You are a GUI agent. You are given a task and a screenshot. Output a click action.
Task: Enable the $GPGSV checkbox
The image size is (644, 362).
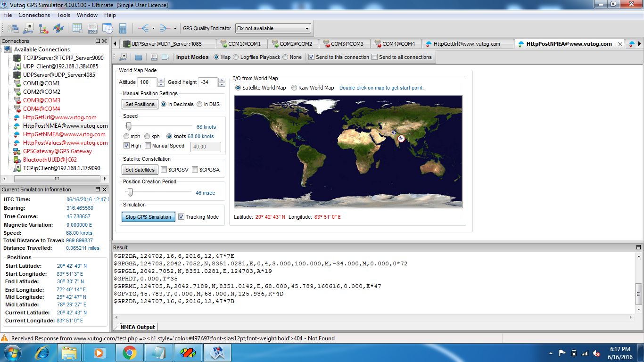pyautogui.click(x=164, y=170)
